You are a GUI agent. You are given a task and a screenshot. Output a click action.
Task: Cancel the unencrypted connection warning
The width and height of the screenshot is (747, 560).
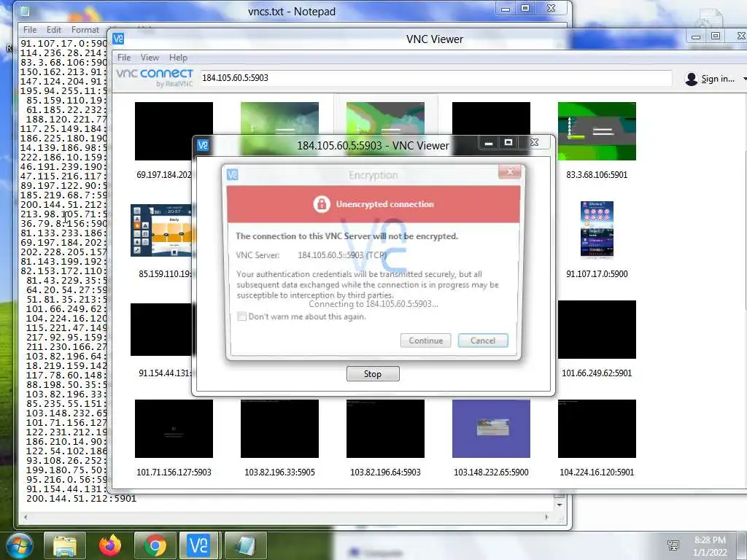click(x=483, y=341)
